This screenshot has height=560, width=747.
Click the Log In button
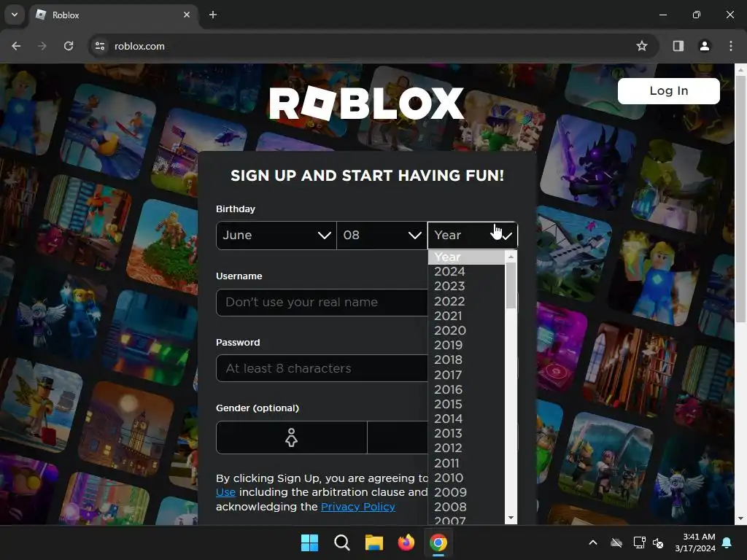pos(668,91)
